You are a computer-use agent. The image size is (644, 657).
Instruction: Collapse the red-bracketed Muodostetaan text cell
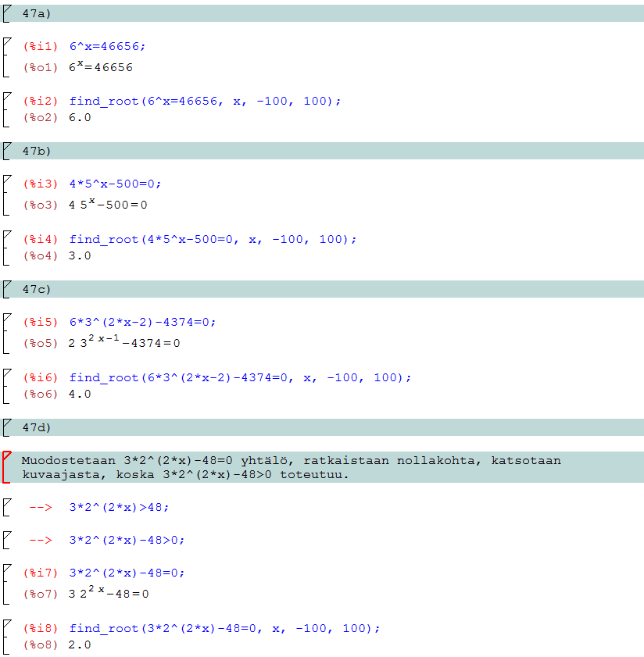6,467
